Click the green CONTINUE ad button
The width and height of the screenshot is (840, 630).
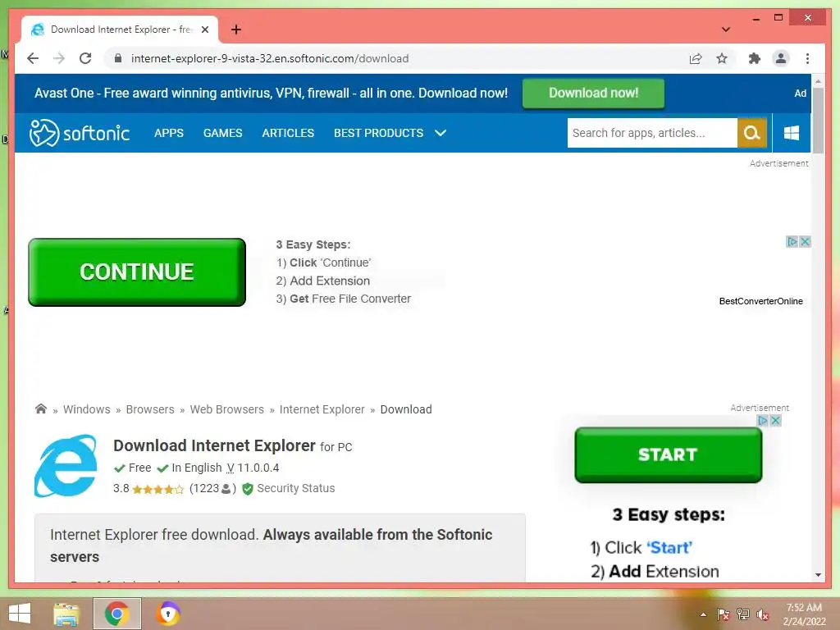click(137, 272)
